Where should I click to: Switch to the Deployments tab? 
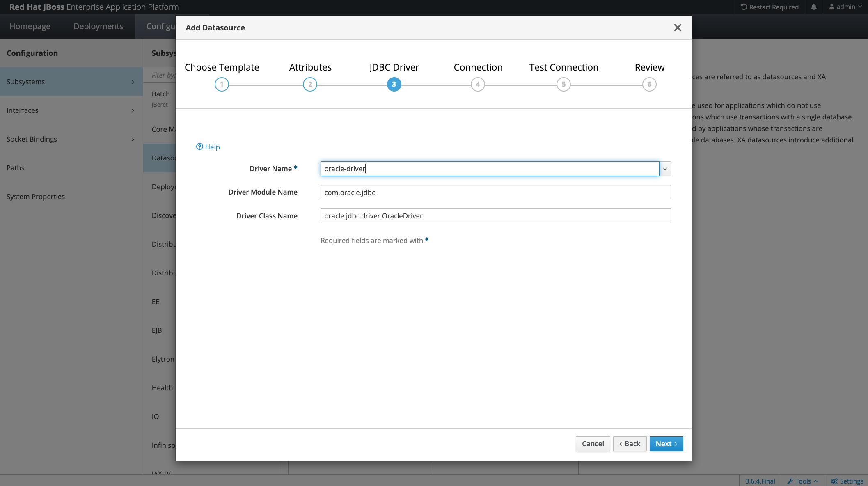[x=98, y=26]
